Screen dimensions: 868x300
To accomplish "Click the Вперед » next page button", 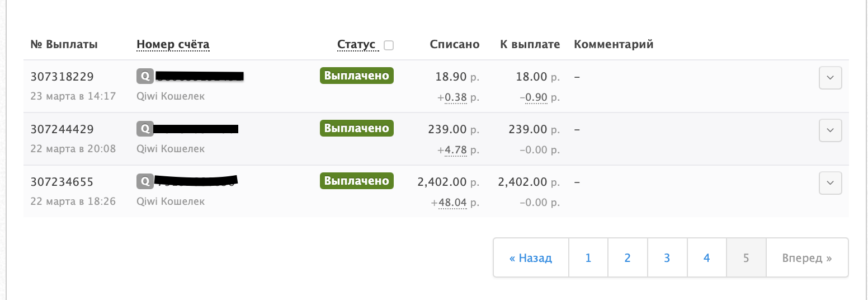I will 807,258.
